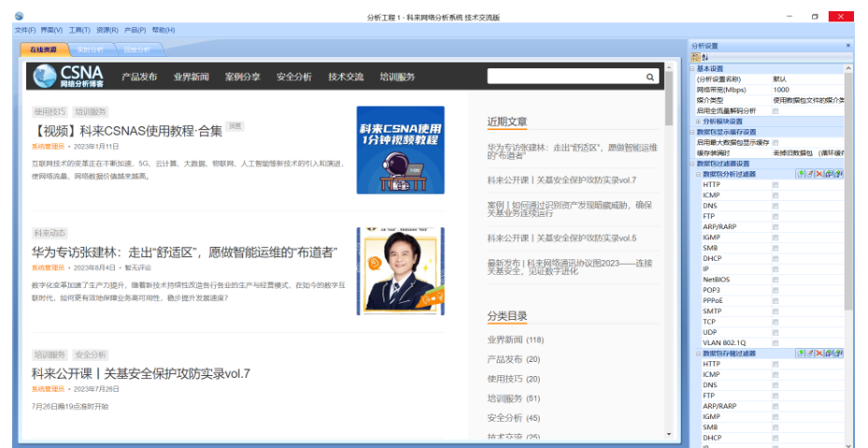Close the 分析设置 panel
This screenshot has width=868, height=448.
pyautogui.click(x=847, y=46)
